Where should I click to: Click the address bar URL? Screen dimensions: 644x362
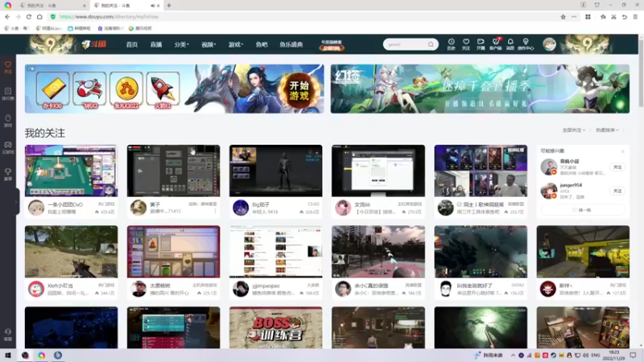coord(109,17)
